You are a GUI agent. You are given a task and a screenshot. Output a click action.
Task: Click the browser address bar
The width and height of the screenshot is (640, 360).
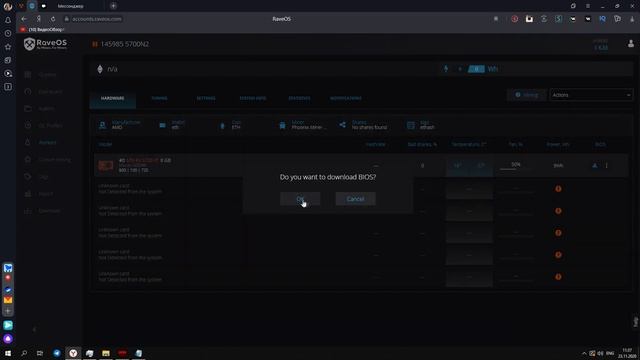[x=97, y=19]
